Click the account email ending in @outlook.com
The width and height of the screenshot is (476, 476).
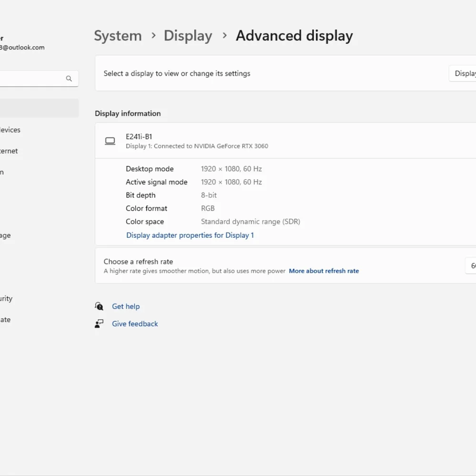(22, 48)
